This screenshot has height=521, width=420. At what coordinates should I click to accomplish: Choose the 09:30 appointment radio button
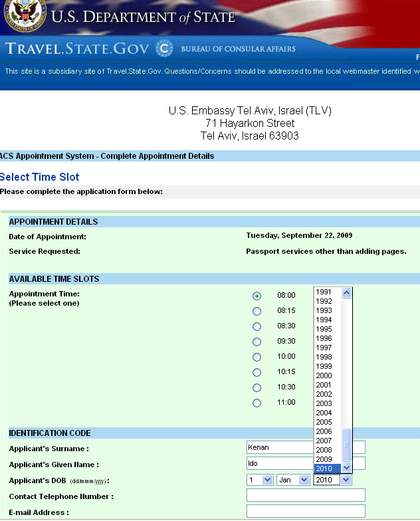[257, 342]
